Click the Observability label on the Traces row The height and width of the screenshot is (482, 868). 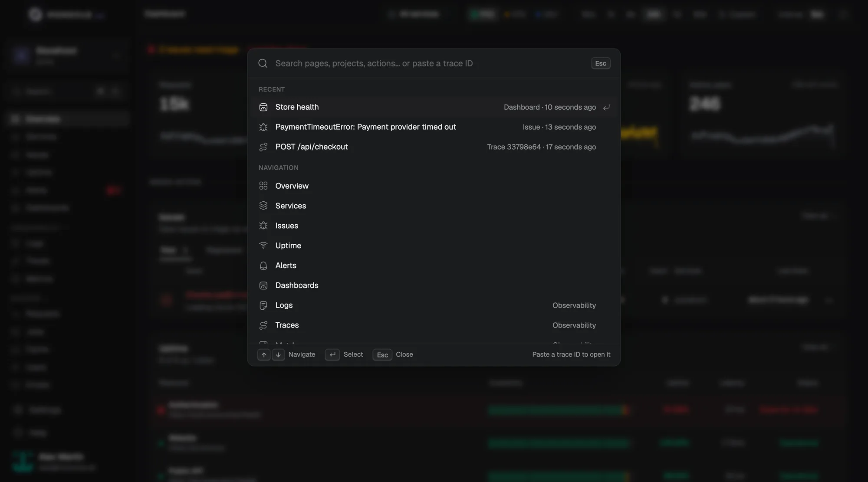[574, 325]
